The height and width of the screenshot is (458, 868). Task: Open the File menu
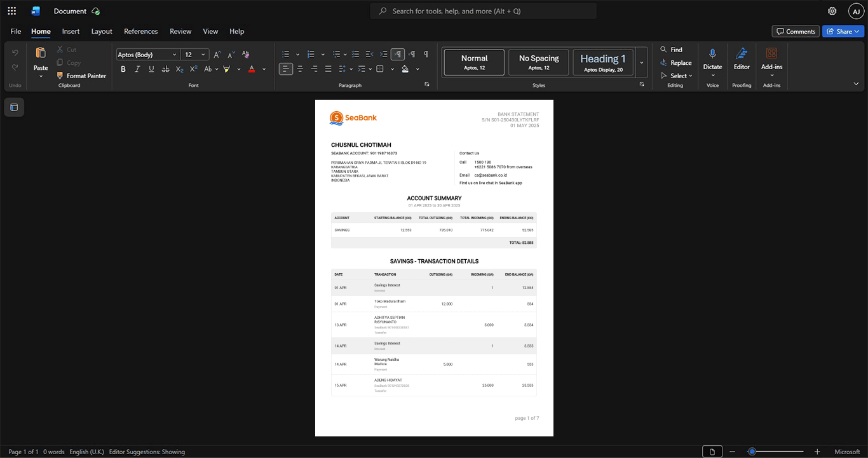click(16, 31)
